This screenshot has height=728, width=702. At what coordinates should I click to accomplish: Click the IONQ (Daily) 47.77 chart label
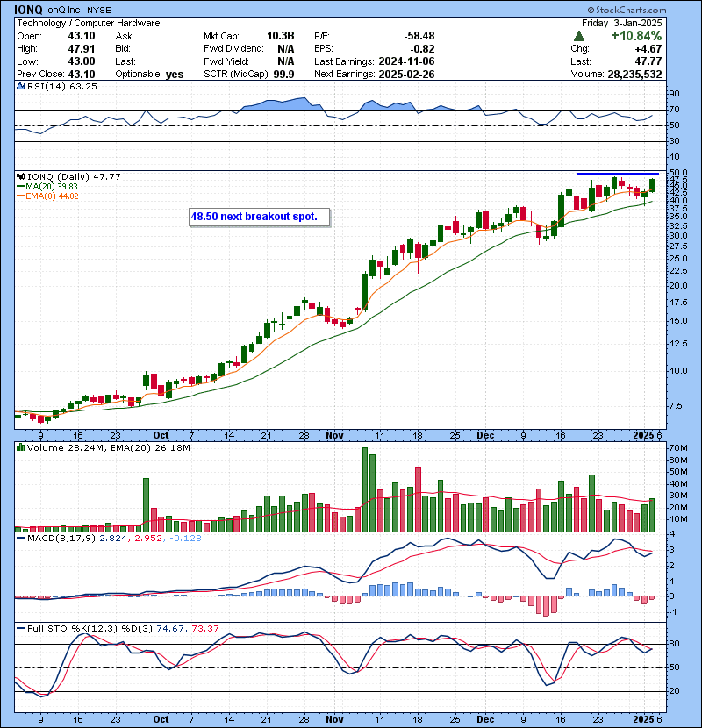[74, 177]
